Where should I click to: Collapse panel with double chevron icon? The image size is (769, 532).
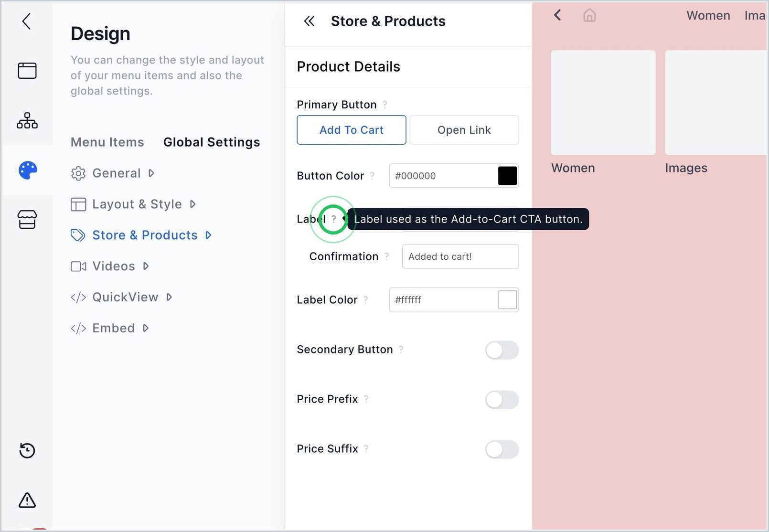click(309, 21)
